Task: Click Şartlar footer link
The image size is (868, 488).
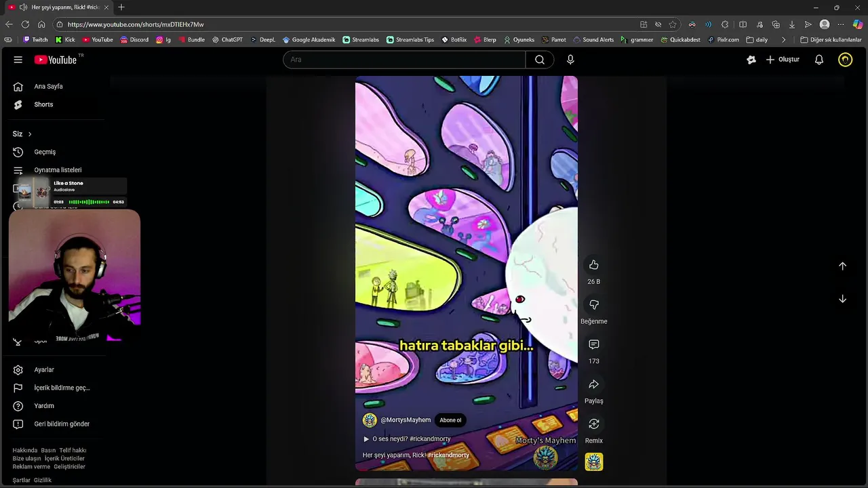Action: tap(21, 481)
